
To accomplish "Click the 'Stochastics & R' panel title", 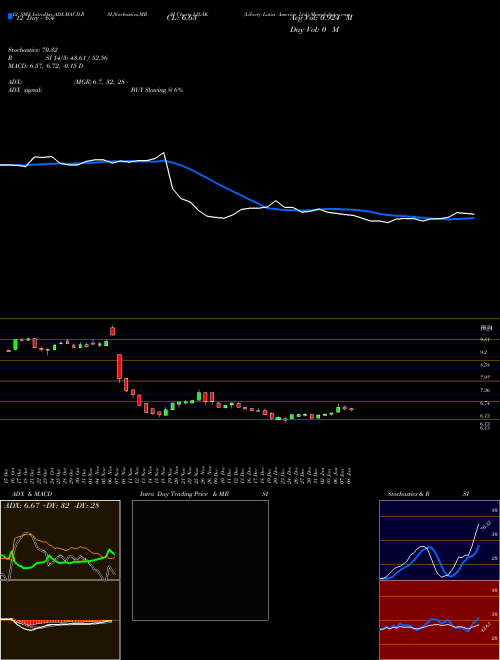I will point(409,494).
